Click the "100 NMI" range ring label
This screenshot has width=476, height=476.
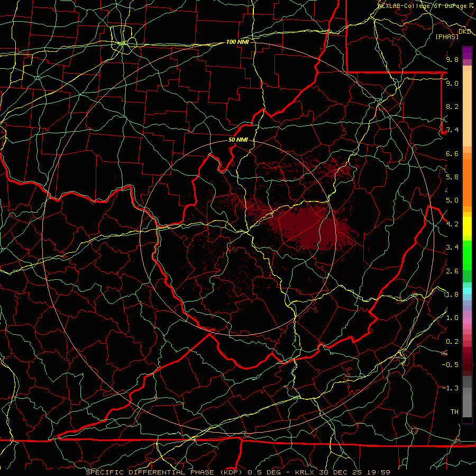click(x=237, y=42)
